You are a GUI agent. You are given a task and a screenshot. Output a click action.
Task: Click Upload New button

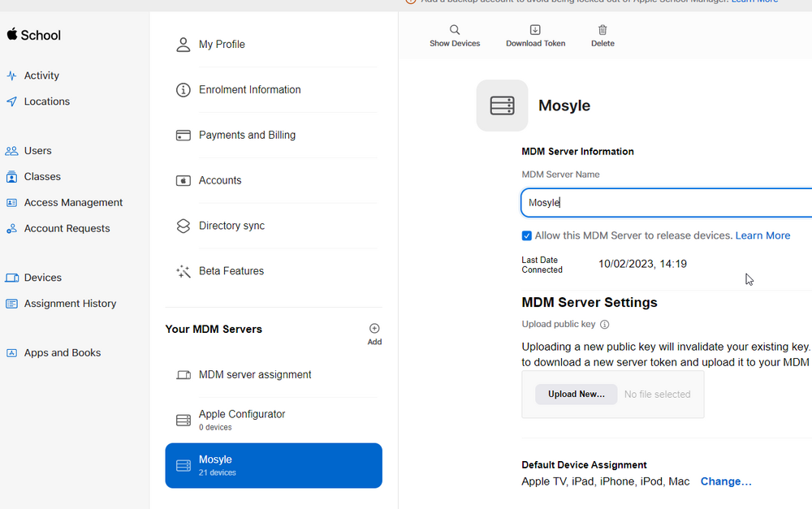577,394
